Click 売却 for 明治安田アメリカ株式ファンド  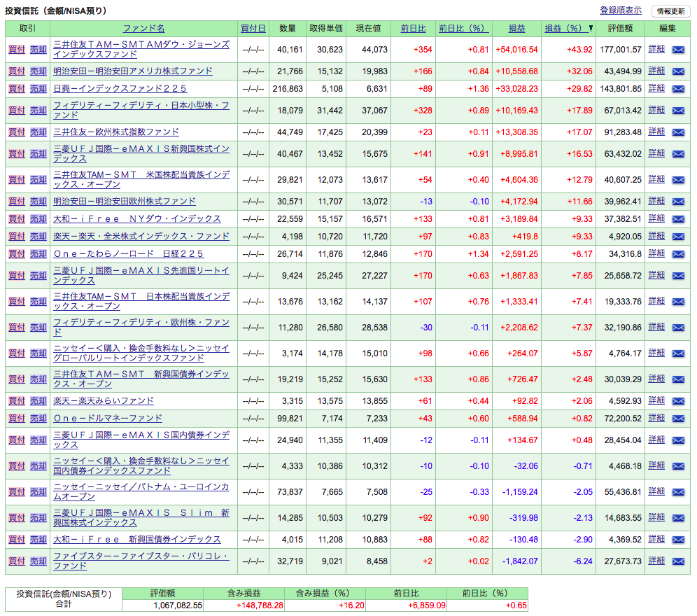pos(38,71)
